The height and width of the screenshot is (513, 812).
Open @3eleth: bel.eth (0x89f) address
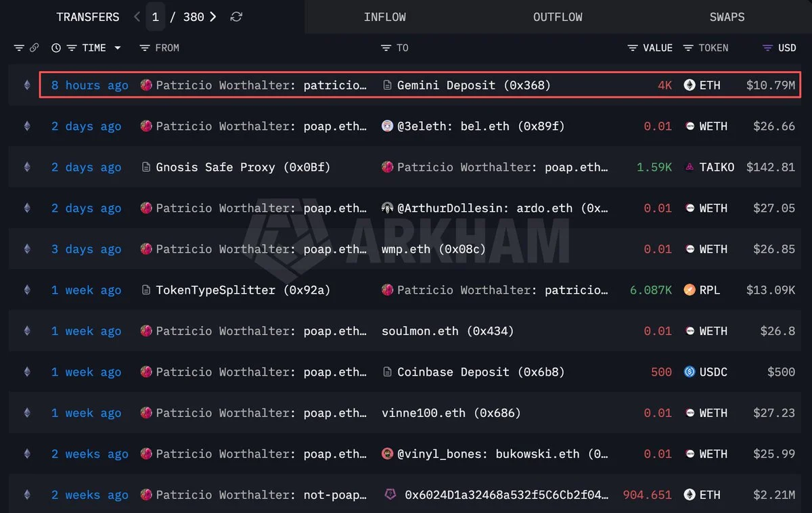[x=480, y=127]
